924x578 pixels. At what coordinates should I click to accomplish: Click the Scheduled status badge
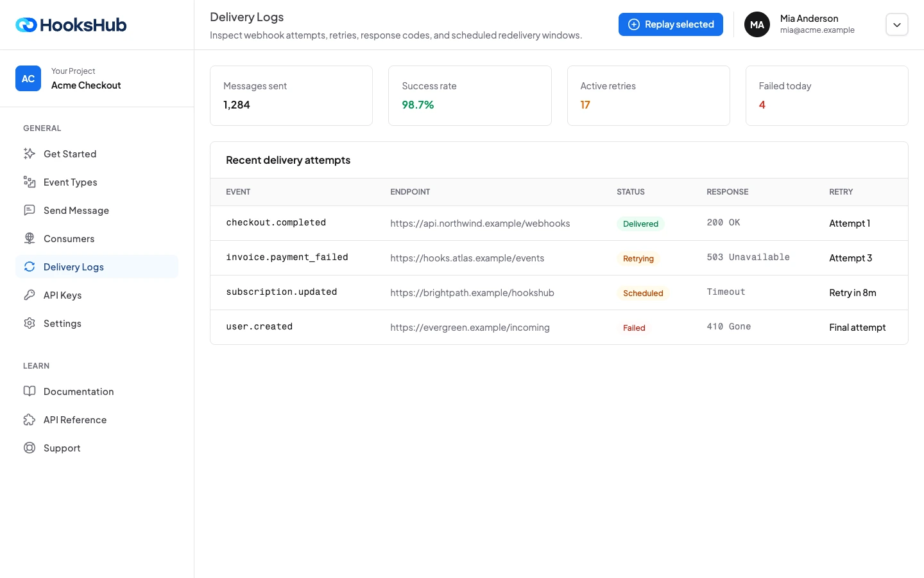coord(643,293)
